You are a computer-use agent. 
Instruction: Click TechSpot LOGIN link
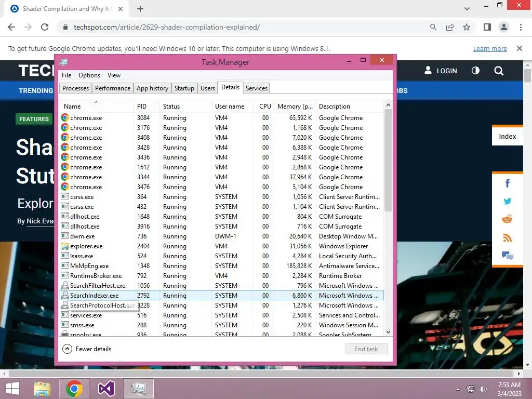441,71
